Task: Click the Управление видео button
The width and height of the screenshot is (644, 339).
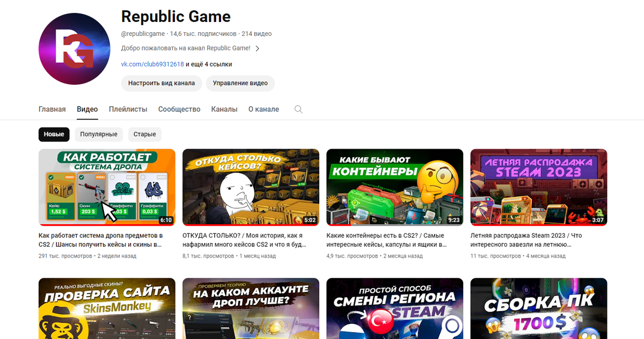Action: [x=240, y=83]
